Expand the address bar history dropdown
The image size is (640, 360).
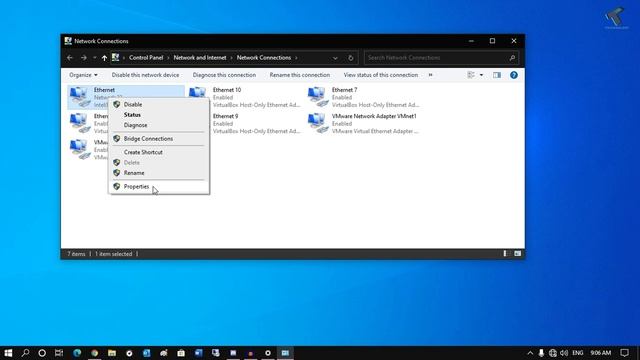click(335, 58)
